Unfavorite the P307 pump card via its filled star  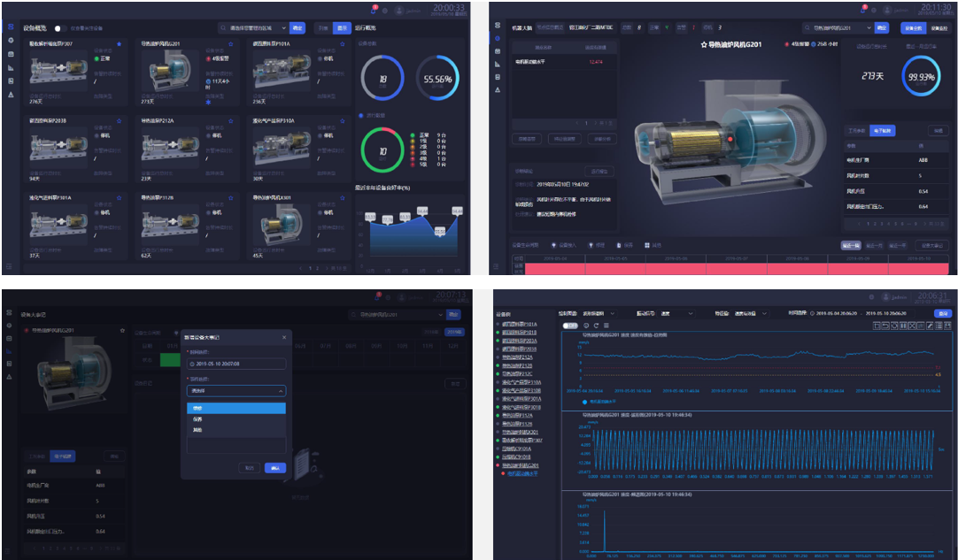pos(120,44)
